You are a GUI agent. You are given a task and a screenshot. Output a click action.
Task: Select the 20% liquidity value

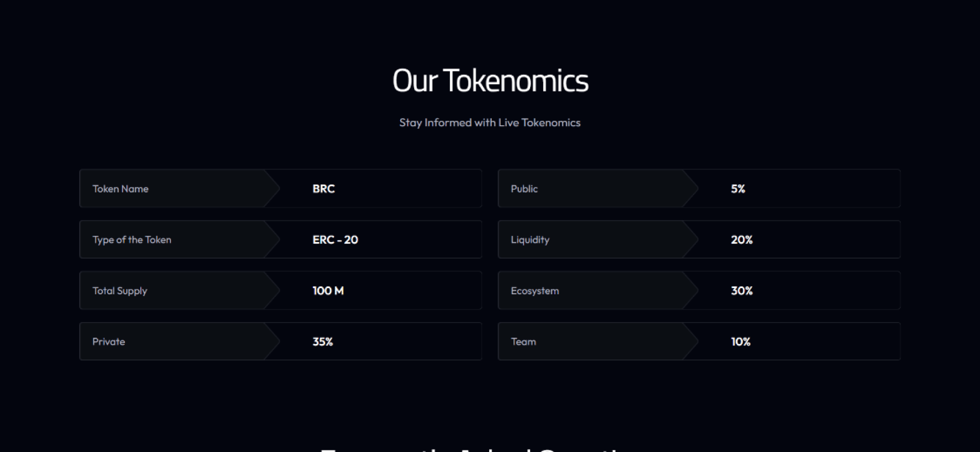(x=741, y=239)
